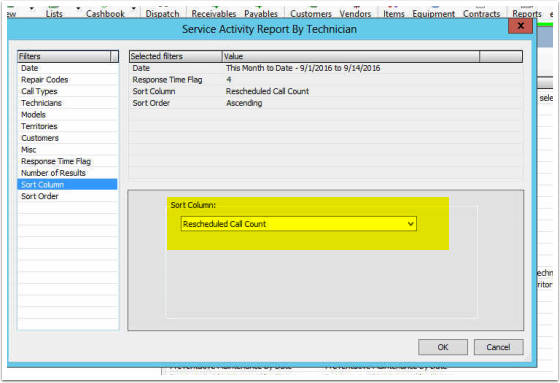
Task: Click the date range value text
Action: click(303, 68)
